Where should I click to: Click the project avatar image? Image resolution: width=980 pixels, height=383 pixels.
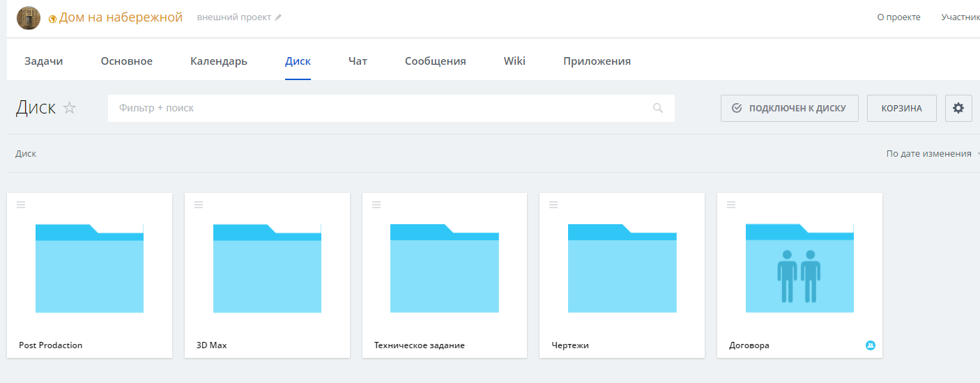tap(29, 17)
